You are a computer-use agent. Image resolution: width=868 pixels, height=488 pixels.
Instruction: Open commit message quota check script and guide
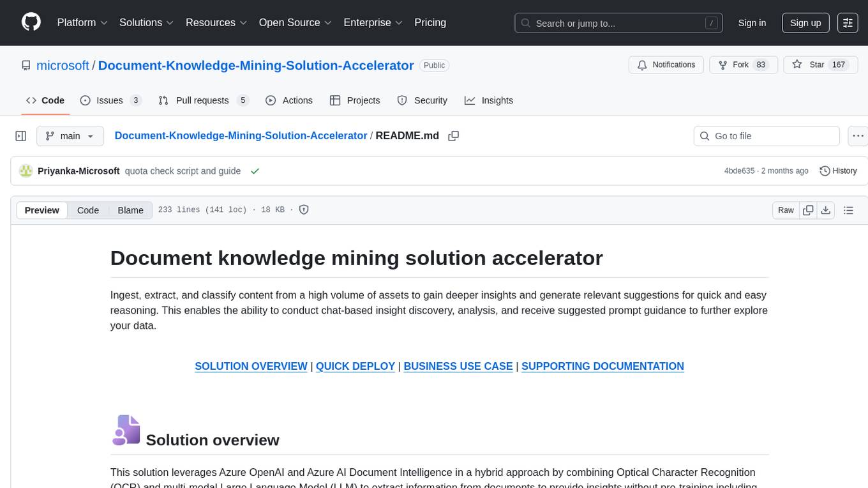[183, 171]
